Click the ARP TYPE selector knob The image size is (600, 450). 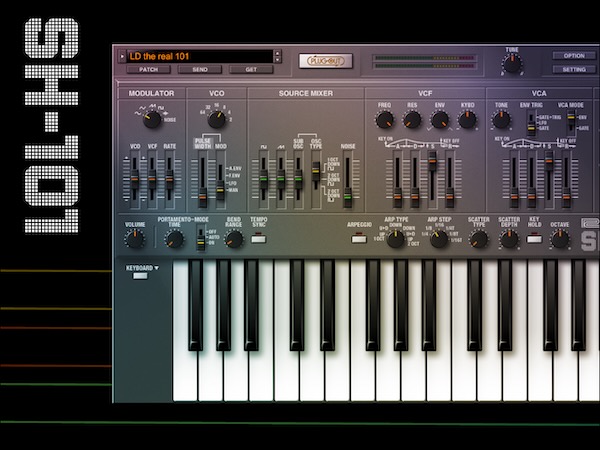(396, 239)
